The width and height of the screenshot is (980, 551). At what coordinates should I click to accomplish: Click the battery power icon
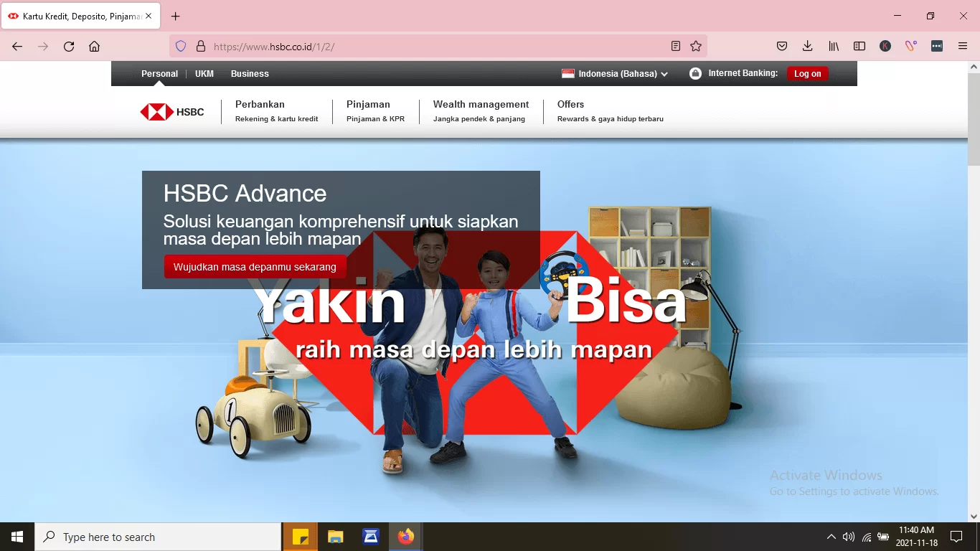pos(883,537)
